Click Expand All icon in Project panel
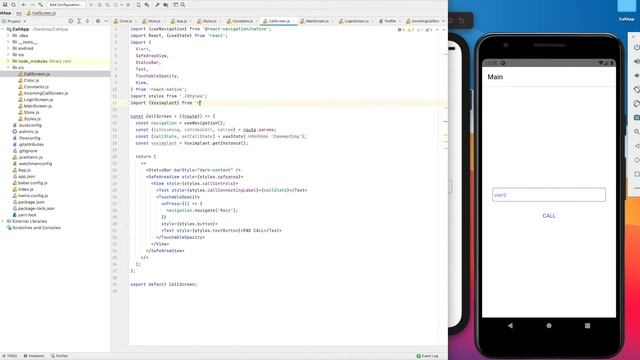 click(x=79, y=21)
